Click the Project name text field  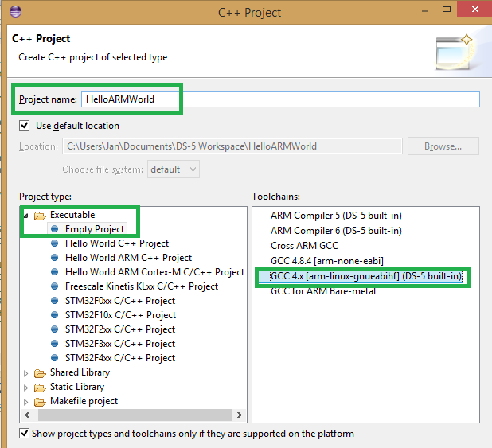279,99
